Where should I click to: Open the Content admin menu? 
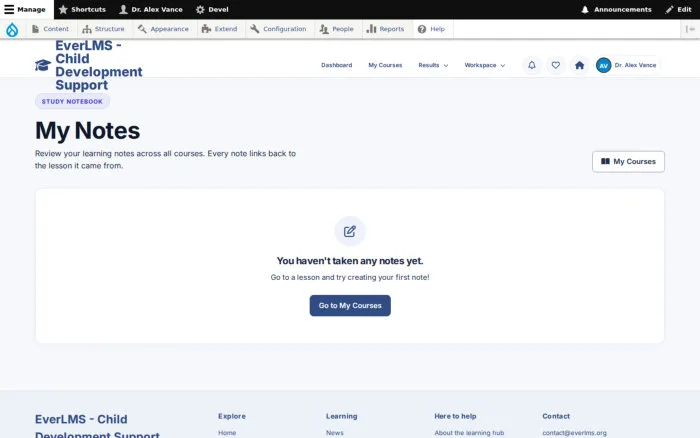pos(50,29)
